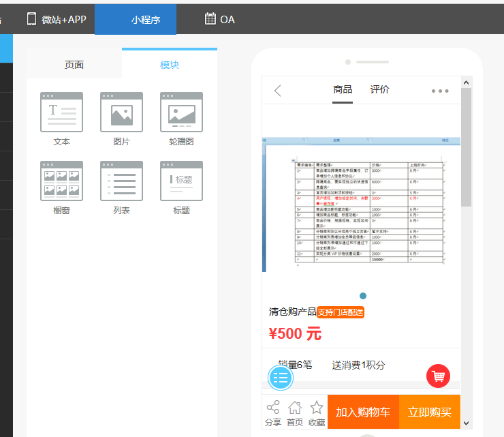The width and height of the screenshot is (504, 437).
Task: Click the back arrow in phone preview
Action: coord(278,91)
